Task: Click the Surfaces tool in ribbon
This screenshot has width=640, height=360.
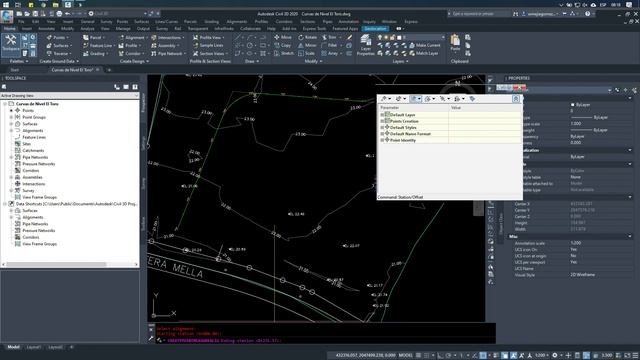Action: click(x=59, y=45)
